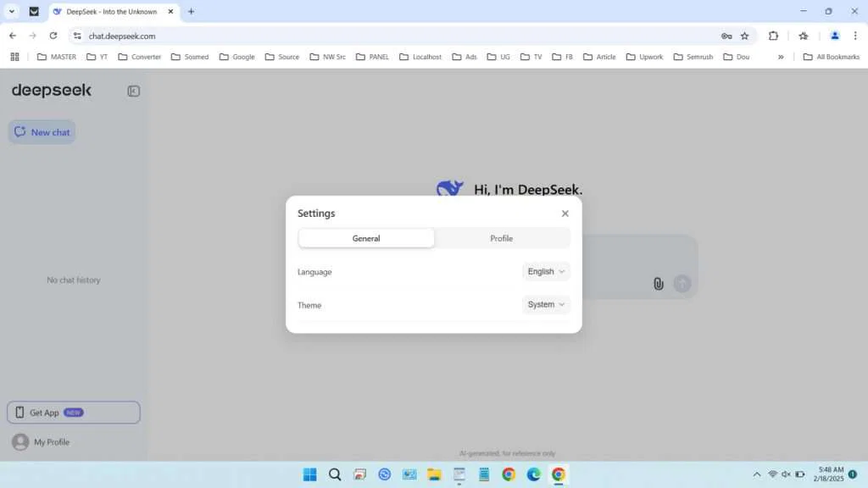Viewport: 868px width, 488px height.
Task: Select the General settings tab
Action: point(366,238)
